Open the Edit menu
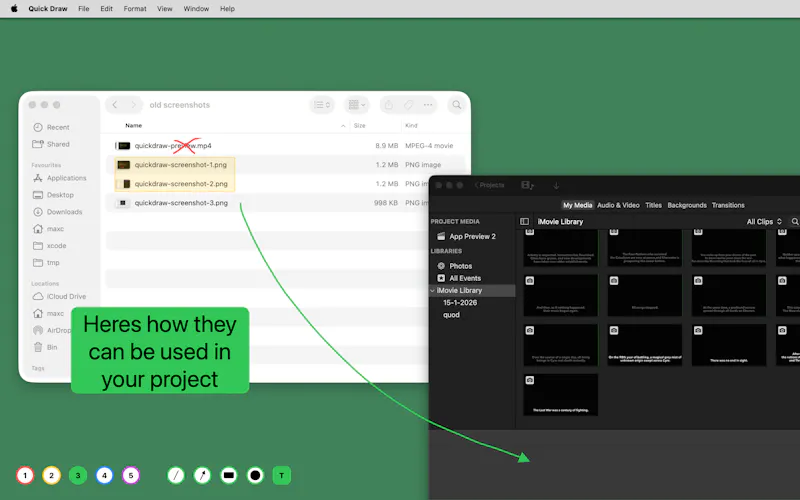The image size is (800, 500). coord(107,9)
